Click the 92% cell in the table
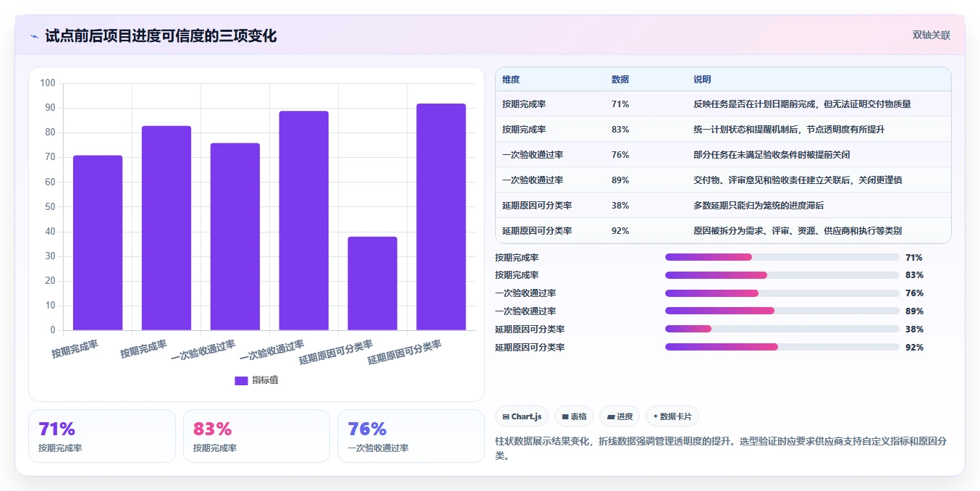This screenshot has height=491, width=980. click(x=620, y=231)
